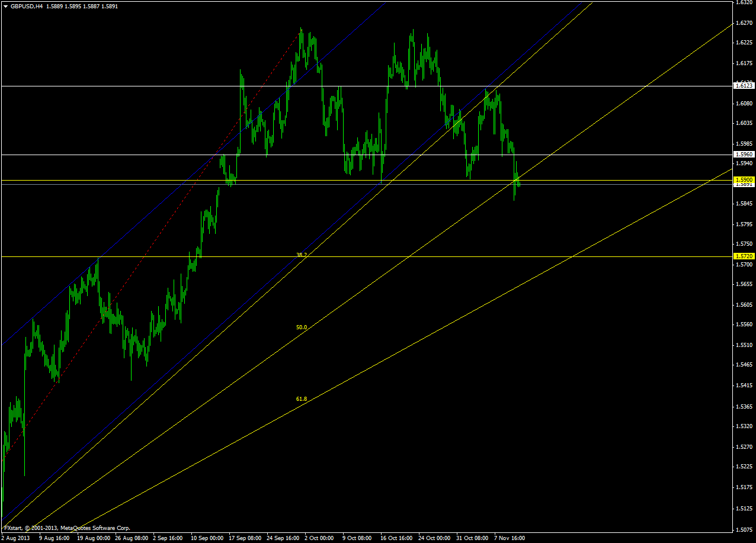Click the 1.5075 price scale label
756x543 pixels.
(745, 529)
